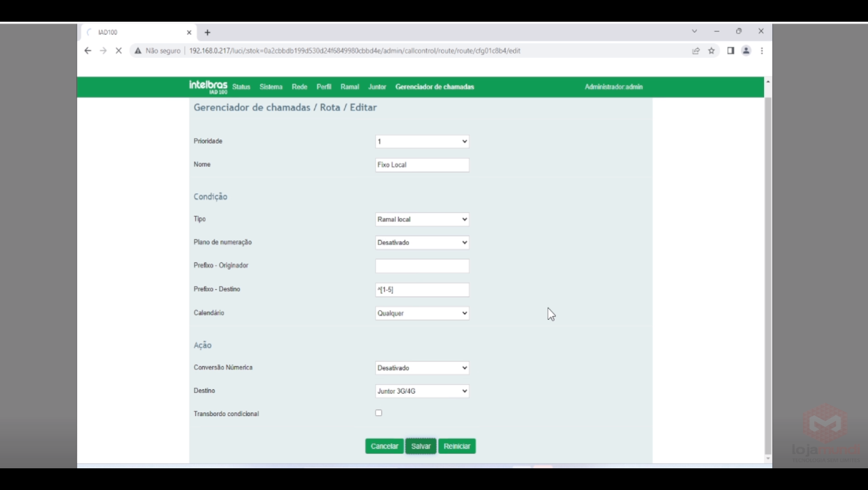The image size is (868, 490).
Task: Expand the Conversão Númerica dropdown
Action: [x=422, y=368]
